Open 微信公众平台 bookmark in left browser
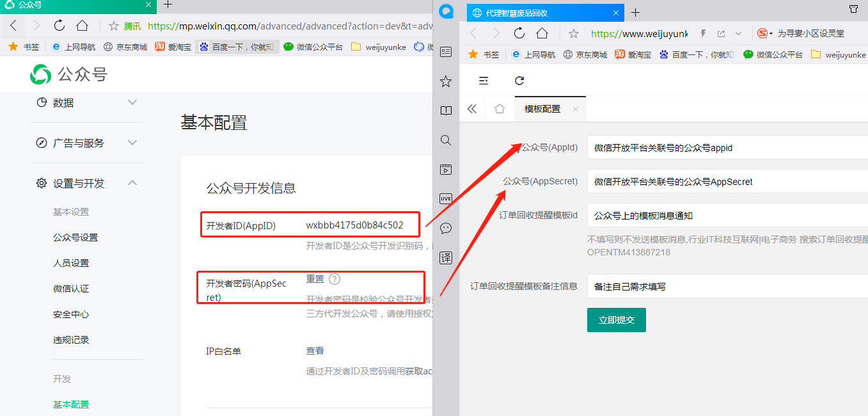The image size is (868, 416). coord(313,47)
